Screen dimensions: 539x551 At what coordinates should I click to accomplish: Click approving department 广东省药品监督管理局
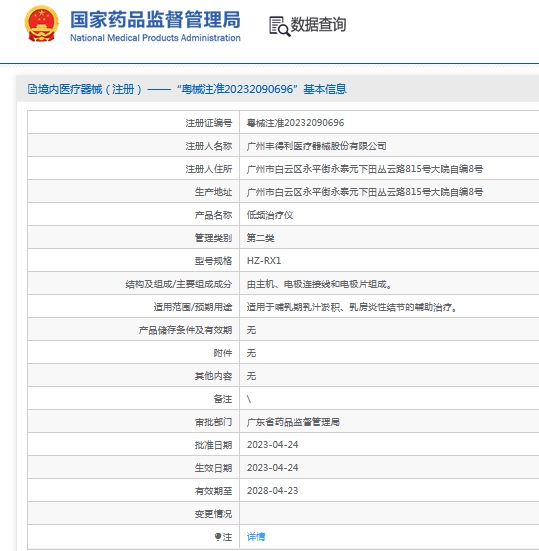point(293,422)
